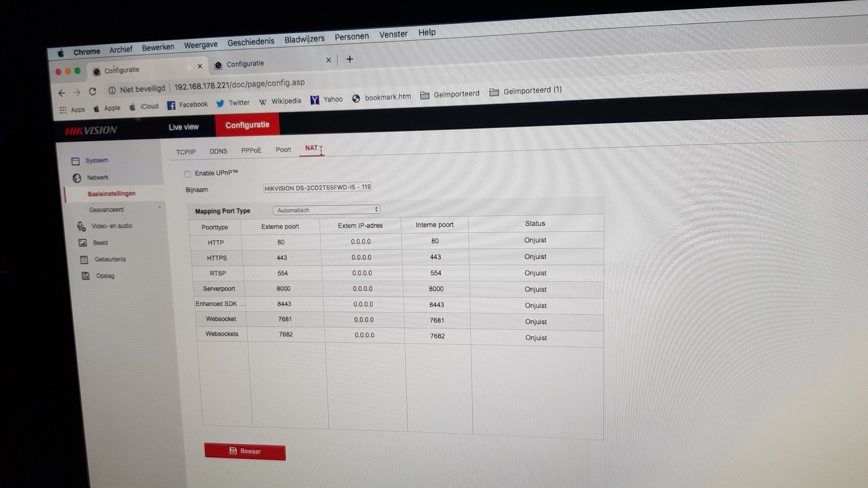Switch to the DDNS tab
This screenshot has height=488, width=868.
pos(218,151)
